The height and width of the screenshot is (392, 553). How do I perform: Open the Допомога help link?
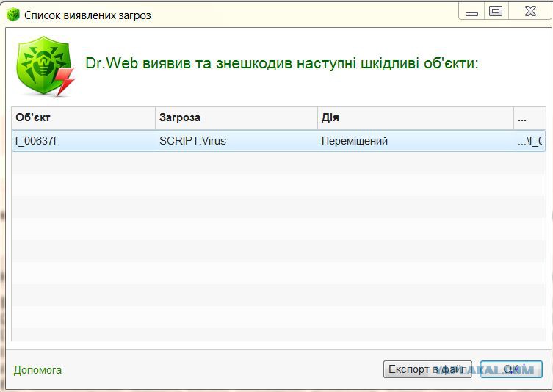click(x=37, y=370)
